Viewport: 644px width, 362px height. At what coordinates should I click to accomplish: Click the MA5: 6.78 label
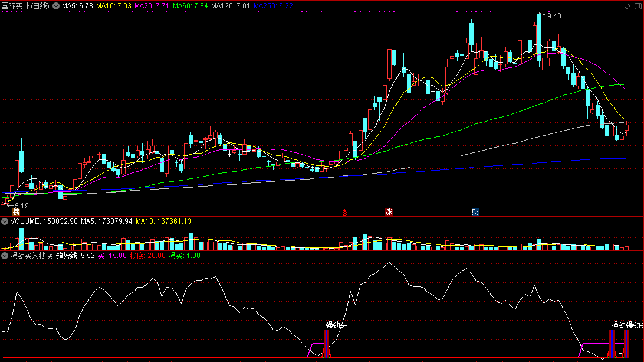tap(78, 6)
